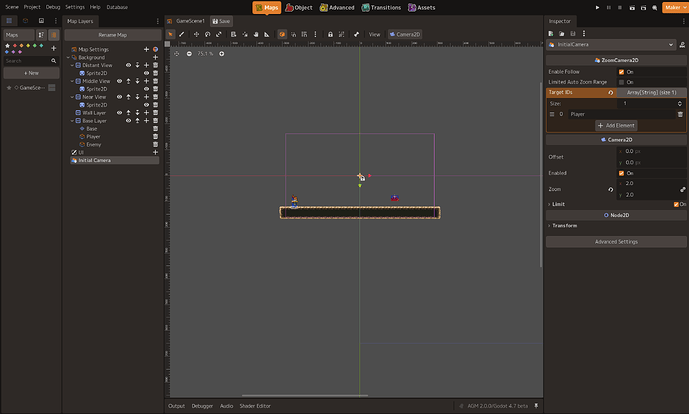Click the + New map button
Viewport: 689px width, 414px height.
pos(31,73)
